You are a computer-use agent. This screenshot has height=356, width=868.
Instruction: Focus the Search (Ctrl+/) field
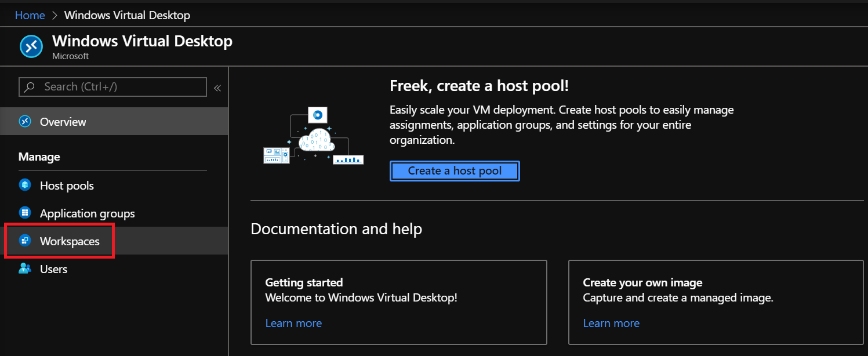tap(112, 86)
